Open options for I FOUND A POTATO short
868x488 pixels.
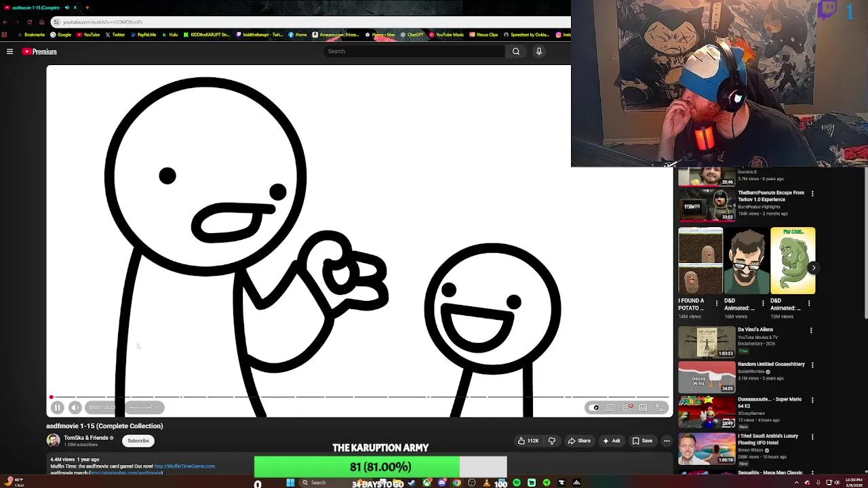coord(717,303)
